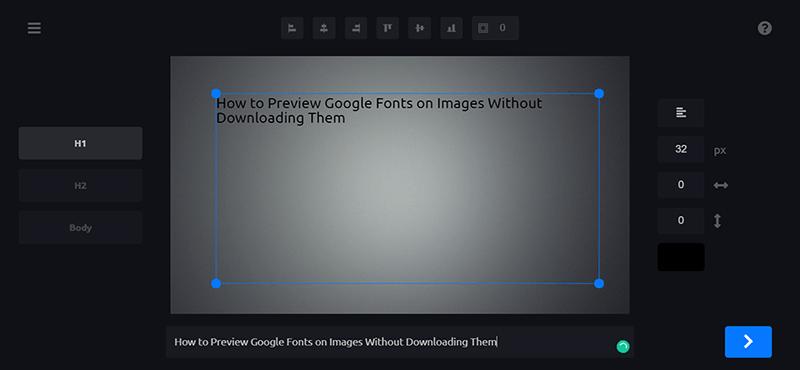This screenshot has width=800, height=370.
Task: Align text box to left edge
Action: (x=292, y=28)
